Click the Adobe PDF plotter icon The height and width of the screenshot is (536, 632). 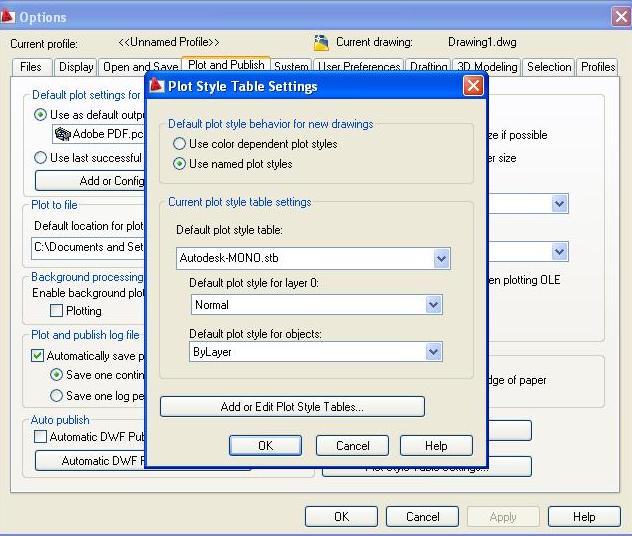pos(62,134)
